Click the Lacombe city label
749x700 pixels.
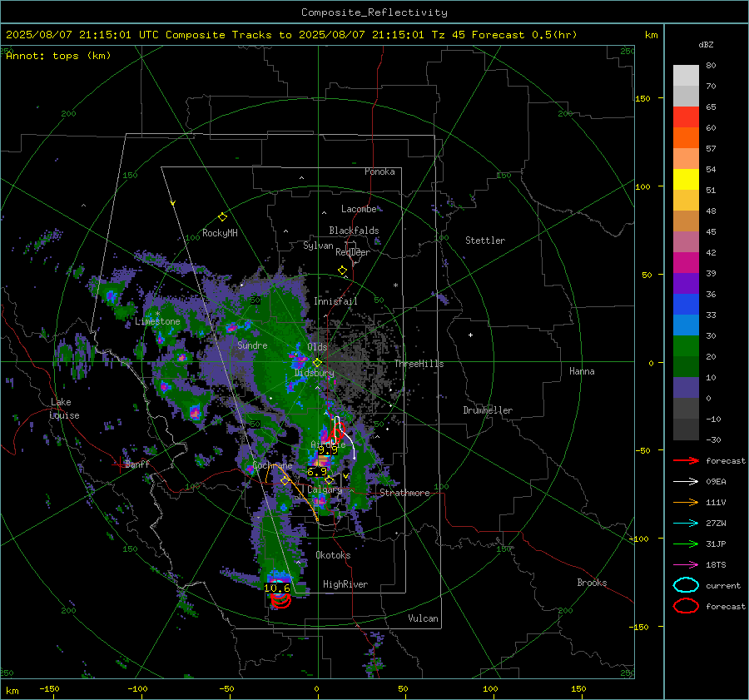[x=359, y=209]
